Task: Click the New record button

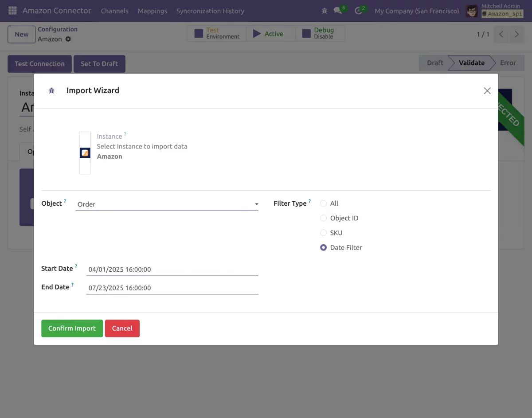Action: (21, 34)
